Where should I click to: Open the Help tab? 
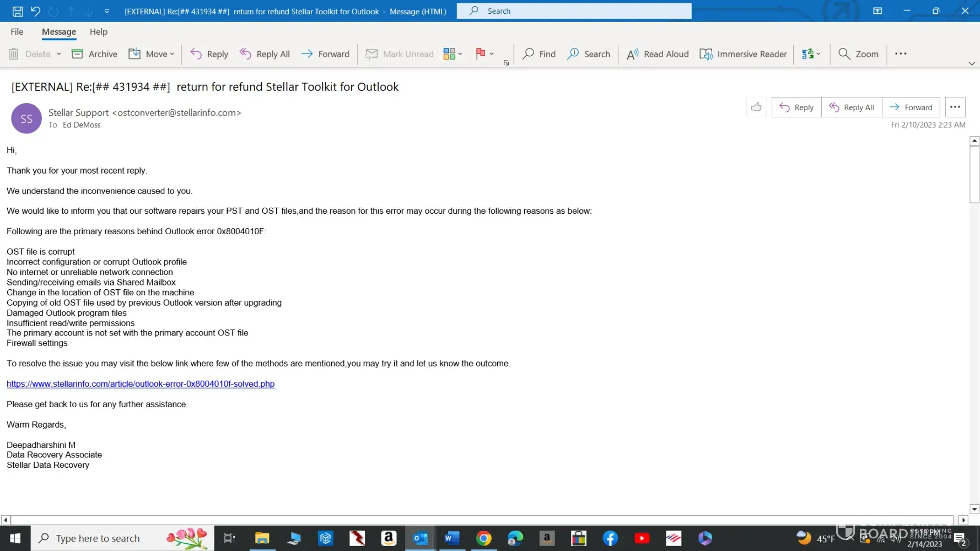pyautogui.click(x=99, y=32)
